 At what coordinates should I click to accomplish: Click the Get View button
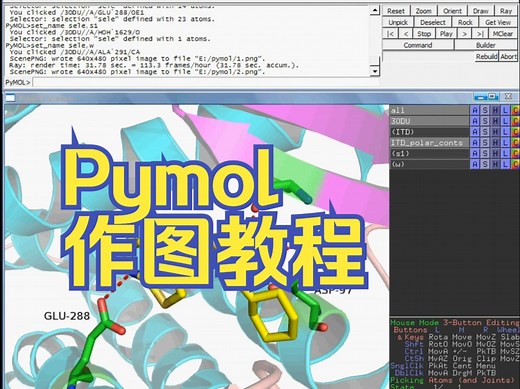[x=498, y=22]
